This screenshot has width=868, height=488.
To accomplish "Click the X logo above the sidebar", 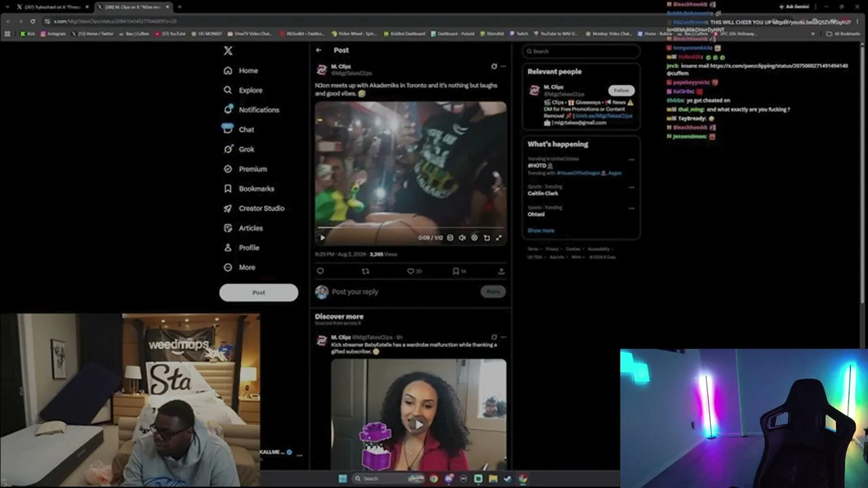I will click(x=228, y=51).
